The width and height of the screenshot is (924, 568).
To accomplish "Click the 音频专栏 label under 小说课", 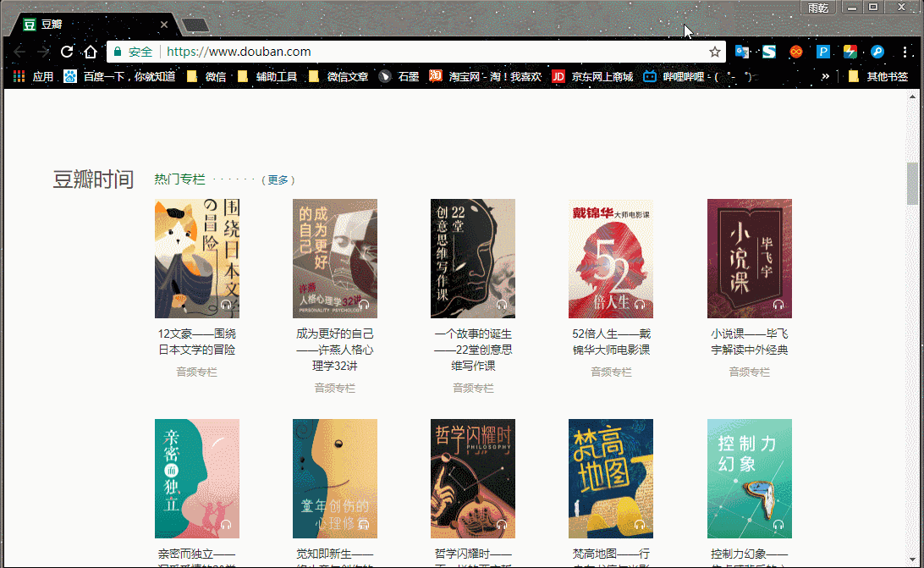I will (x=750, y=372).
